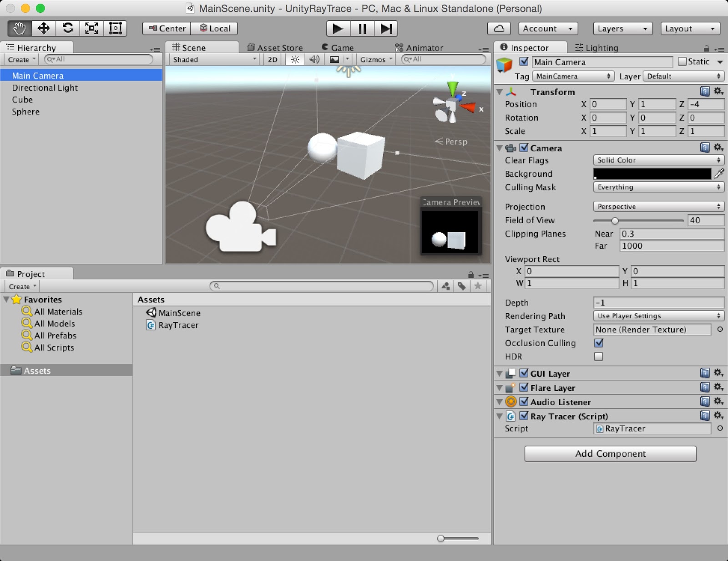Start Play mode
The height and width of the screenshot is (561, 728).
pyautogui.click(x=338, y=28)
